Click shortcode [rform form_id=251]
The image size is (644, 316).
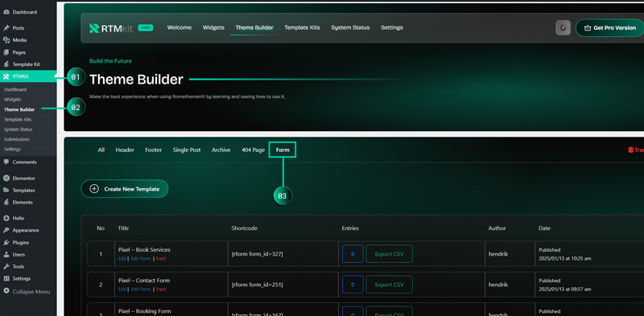257,285
